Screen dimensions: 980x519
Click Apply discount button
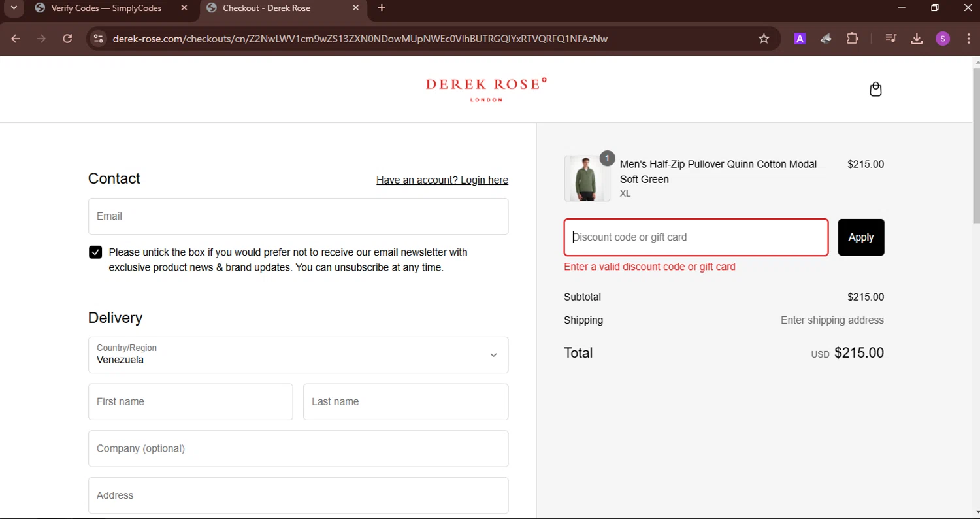pos(861,237)
